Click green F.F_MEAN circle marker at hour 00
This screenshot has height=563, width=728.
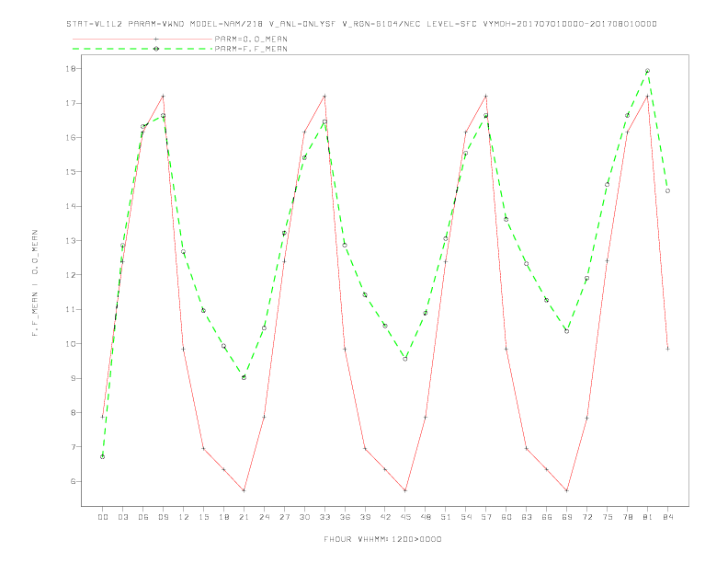pos(103,456)
